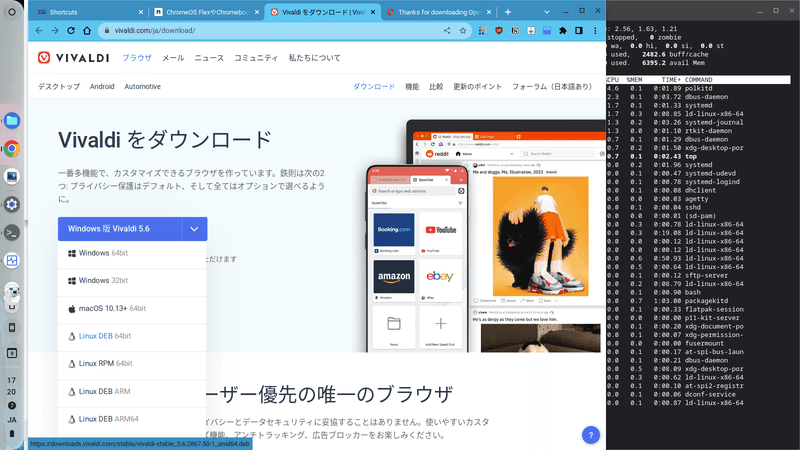Choose macOS 10.13+ 64bit option
800x450 pixels.
point(132,309)
